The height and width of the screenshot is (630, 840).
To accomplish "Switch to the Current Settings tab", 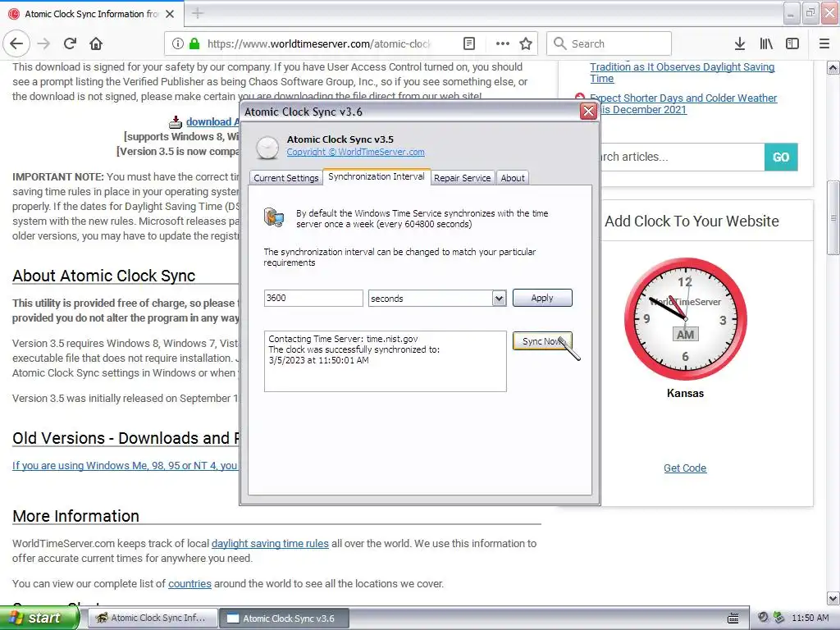I will tap(286, 178).
